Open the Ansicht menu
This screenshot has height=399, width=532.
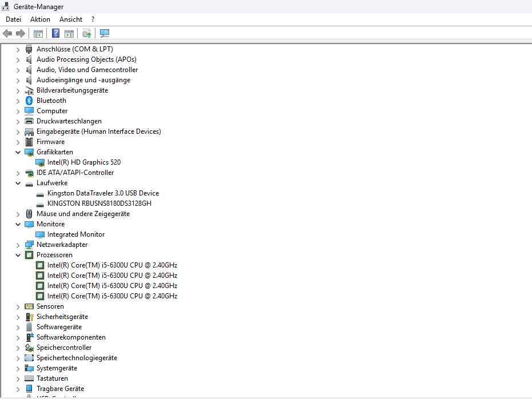[71, 19]
